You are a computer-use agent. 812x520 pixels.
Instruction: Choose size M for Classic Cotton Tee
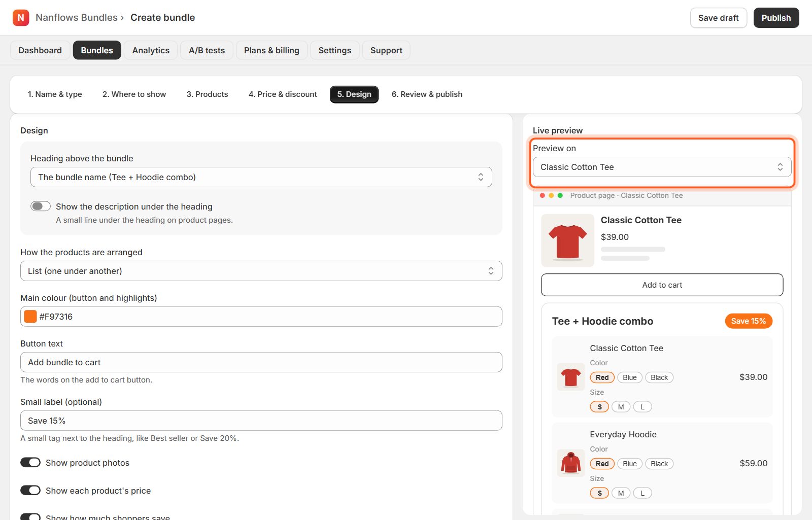pyautogui.click(x=621, y=407)
